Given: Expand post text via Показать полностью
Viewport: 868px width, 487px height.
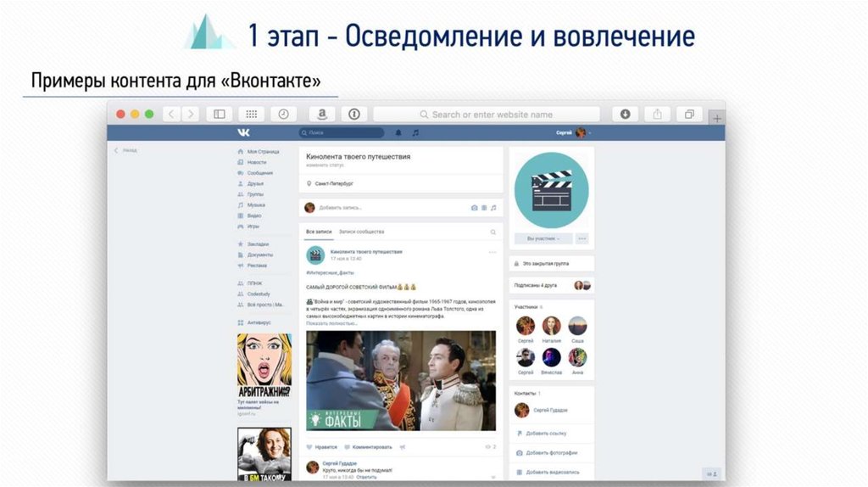Looking at the screenshot, I should (x=332, y=323).
